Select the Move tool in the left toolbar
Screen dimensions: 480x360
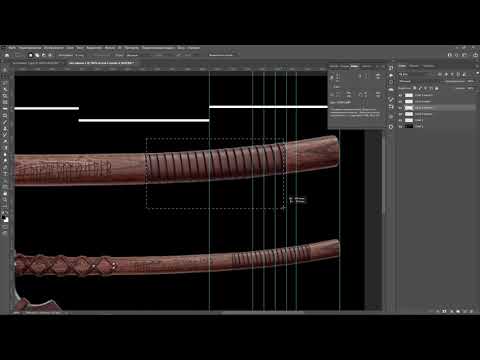click(x=5, y=70)
